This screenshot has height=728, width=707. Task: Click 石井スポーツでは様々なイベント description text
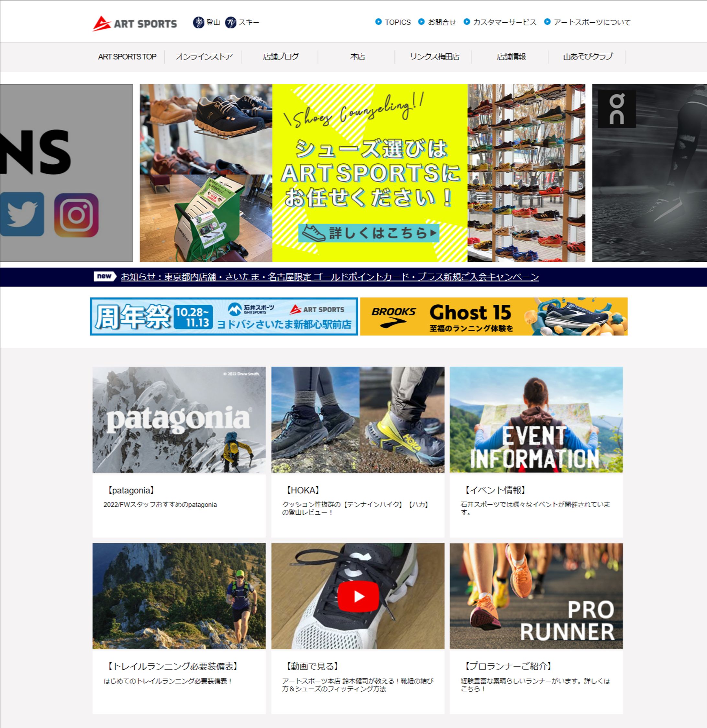[535, 509]
